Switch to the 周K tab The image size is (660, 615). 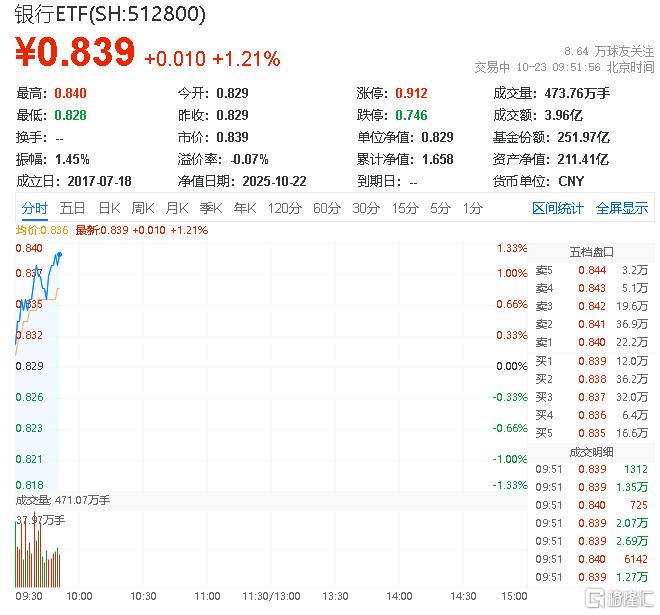coord(143,208)
